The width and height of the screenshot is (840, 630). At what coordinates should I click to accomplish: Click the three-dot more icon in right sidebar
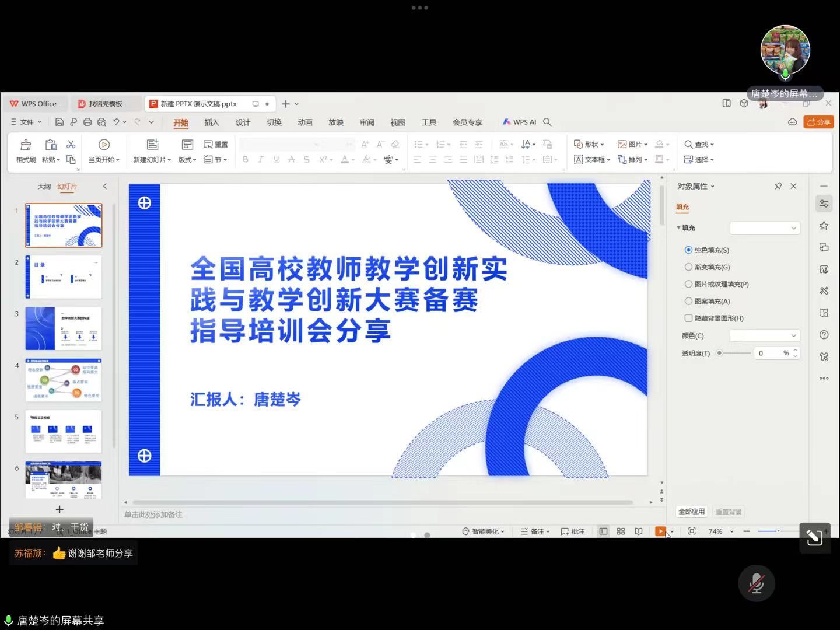click(x=824, y=378)
